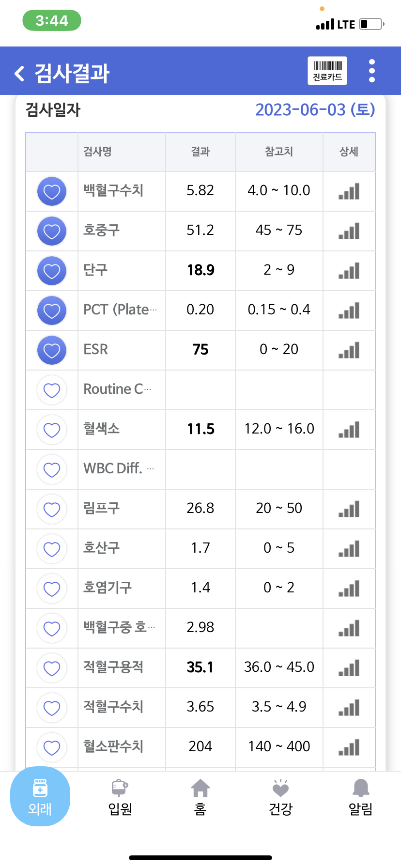Toggle favorite heart for 적혈구용적

click(x=52, y=668)
